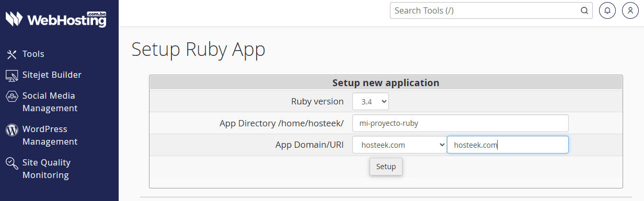Open the notifications bell
Image resolution: width=644 pixels, height=201 pixels.
pyautogui.click(x=607, y=10)
